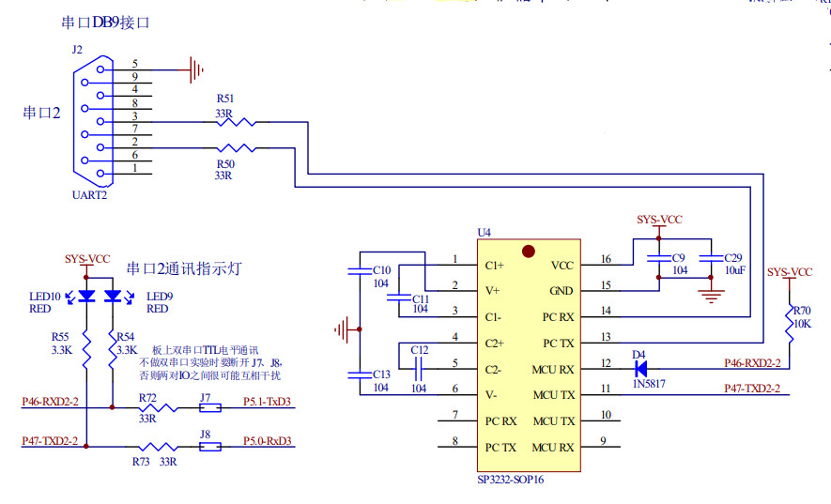Click the C2- pin name on U4

493,370
